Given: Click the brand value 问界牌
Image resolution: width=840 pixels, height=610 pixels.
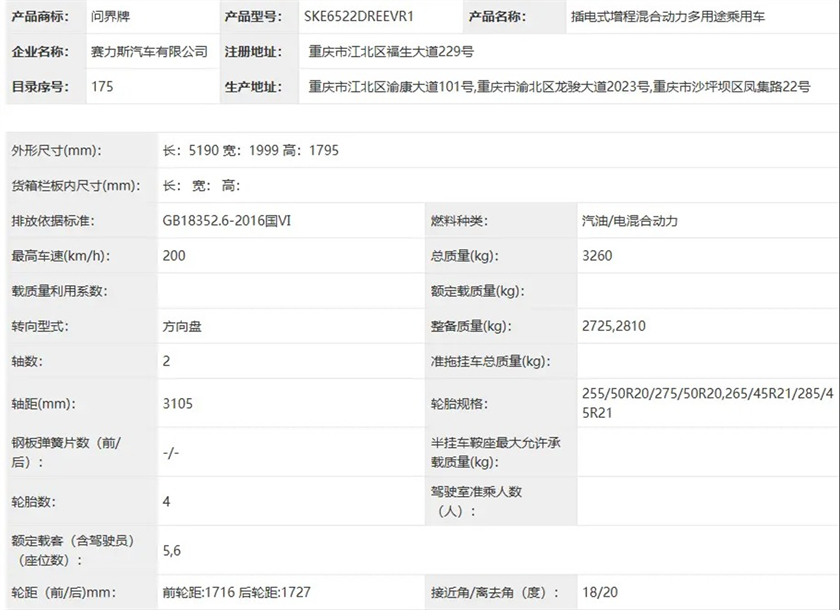Looking at the screenshot, I should 110,16.
